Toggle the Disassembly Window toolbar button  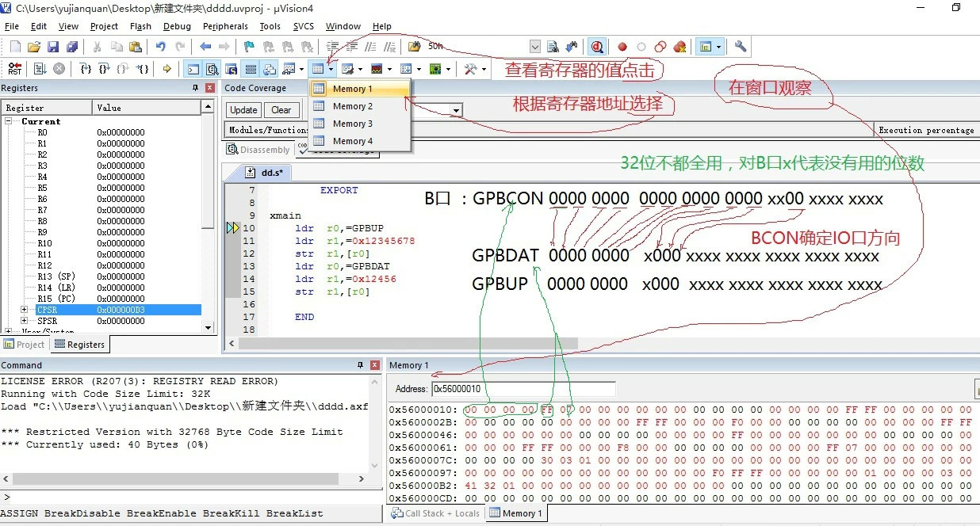(212, 69)
